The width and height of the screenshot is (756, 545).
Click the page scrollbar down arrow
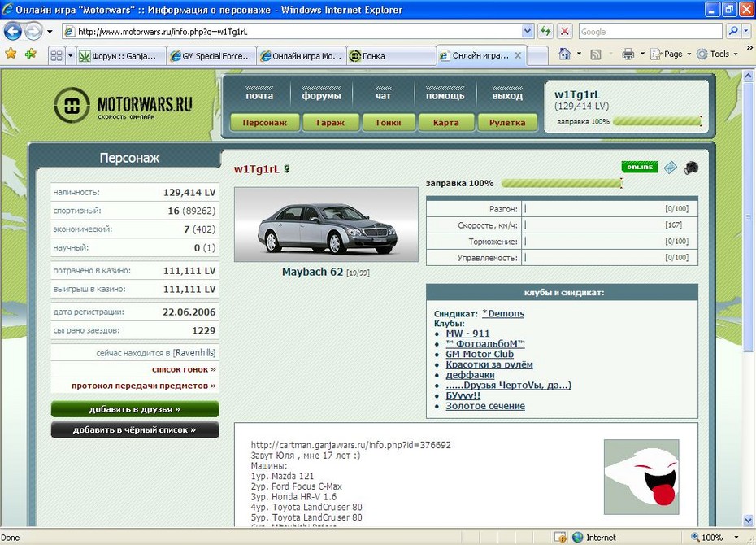point(749,520)
